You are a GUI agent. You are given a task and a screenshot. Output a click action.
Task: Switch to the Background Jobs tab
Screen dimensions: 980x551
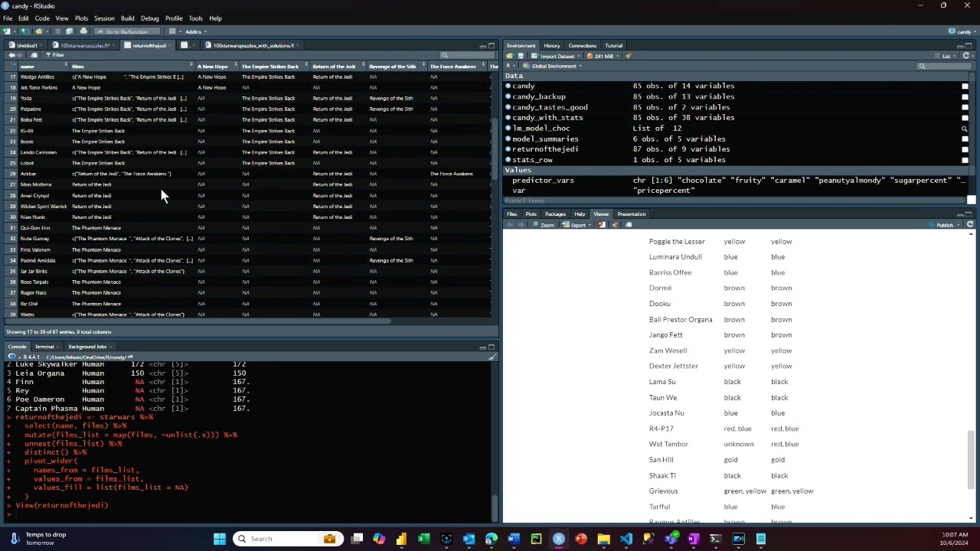tap(87, 347)
